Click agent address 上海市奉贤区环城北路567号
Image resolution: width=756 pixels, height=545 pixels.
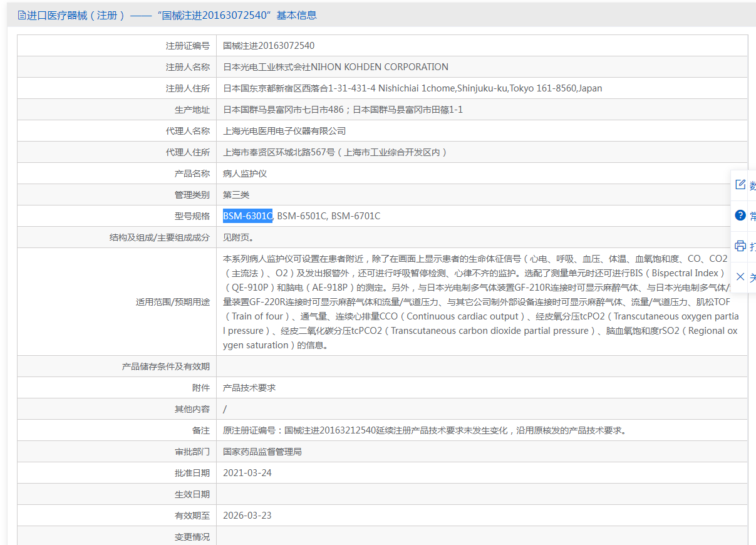335,152
